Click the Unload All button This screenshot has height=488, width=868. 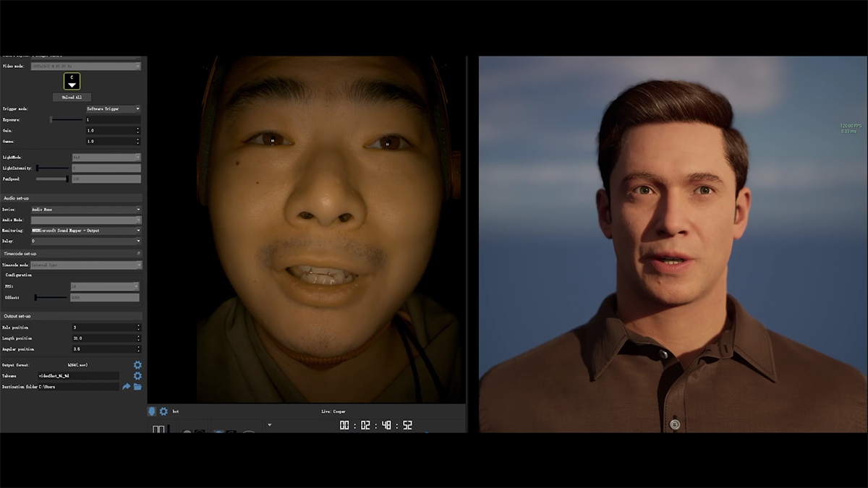click(72, 97)
